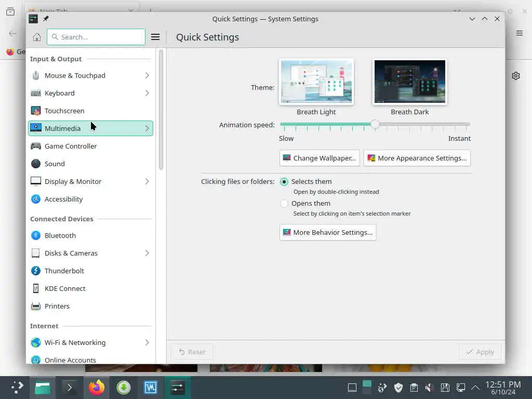This screenshot has height=399, width=532.
Task: Click the shield security tray icon
Action: click(x=398, y=388)
